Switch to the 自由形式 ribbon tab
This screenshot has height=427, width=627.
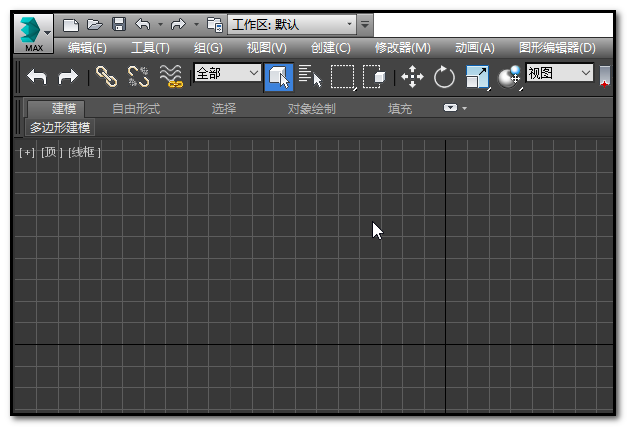(x=136, y=108)
